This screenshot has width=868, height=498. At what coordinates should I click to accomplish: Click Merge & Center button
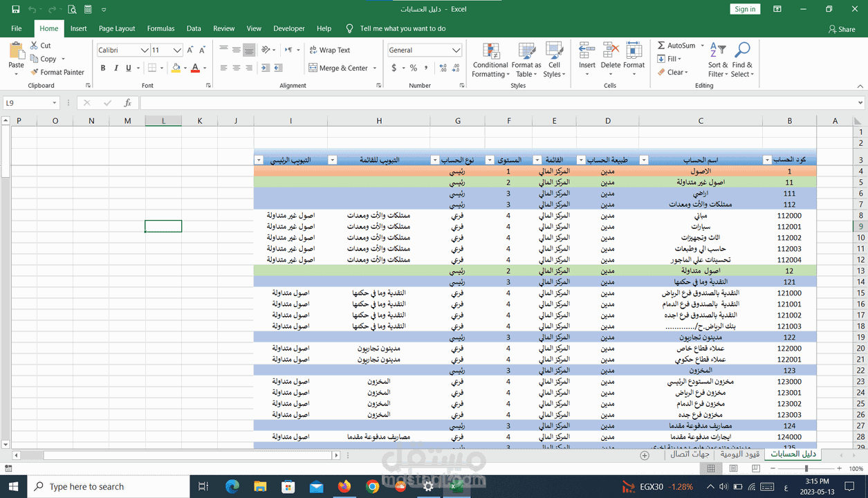338,68
